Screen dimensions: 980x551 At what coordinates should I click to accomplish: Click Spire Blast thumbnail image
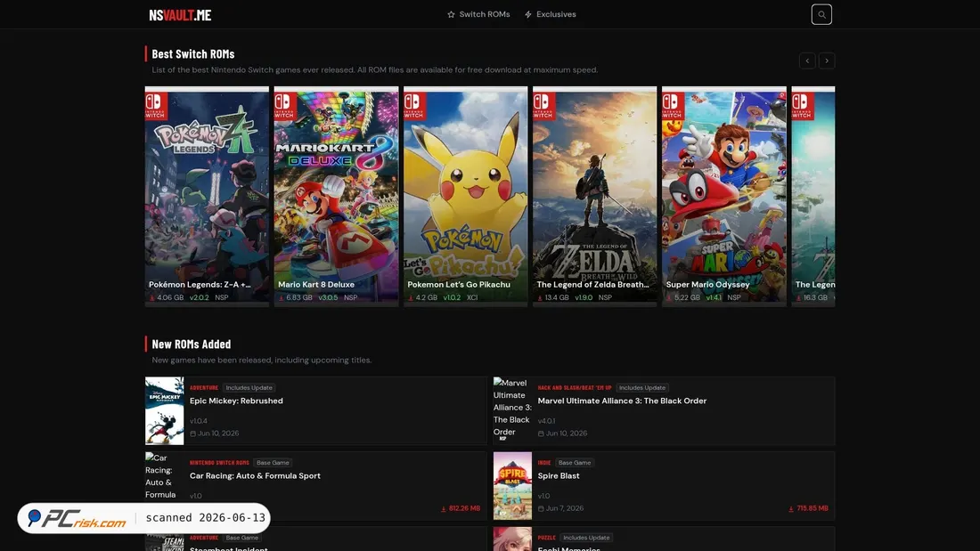pos(512,485)
